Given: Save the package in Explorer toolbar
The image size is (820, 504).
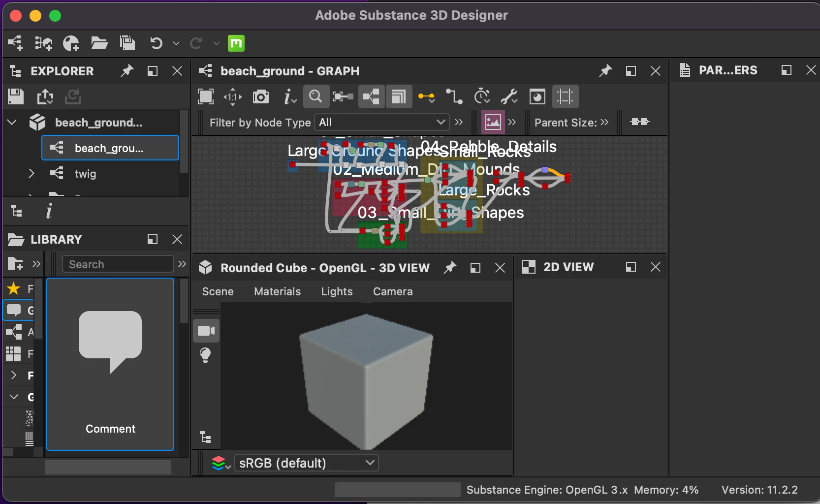Looking at the screenshot, I should click(x=16, y=96).
